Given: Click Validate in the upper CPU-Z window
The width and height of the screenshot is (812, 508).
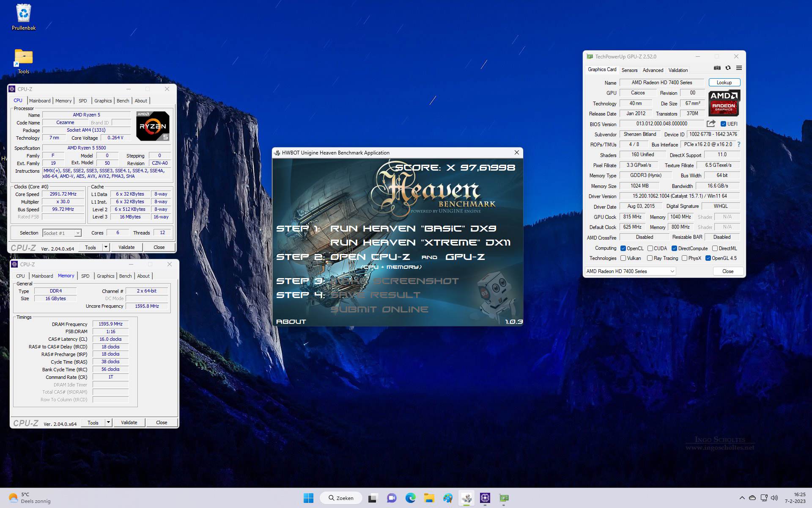Looking at the screenshot, I should pos(126,247).
